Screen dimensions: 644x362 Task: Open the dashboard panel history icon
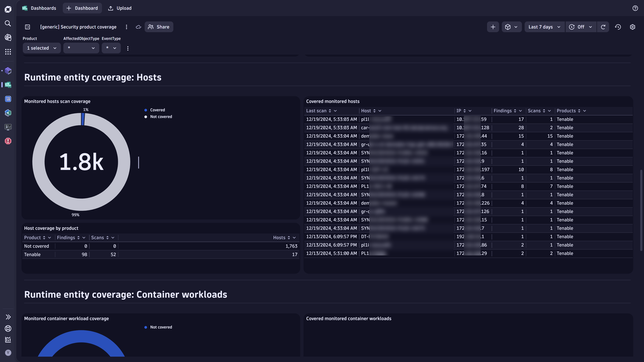618,27
